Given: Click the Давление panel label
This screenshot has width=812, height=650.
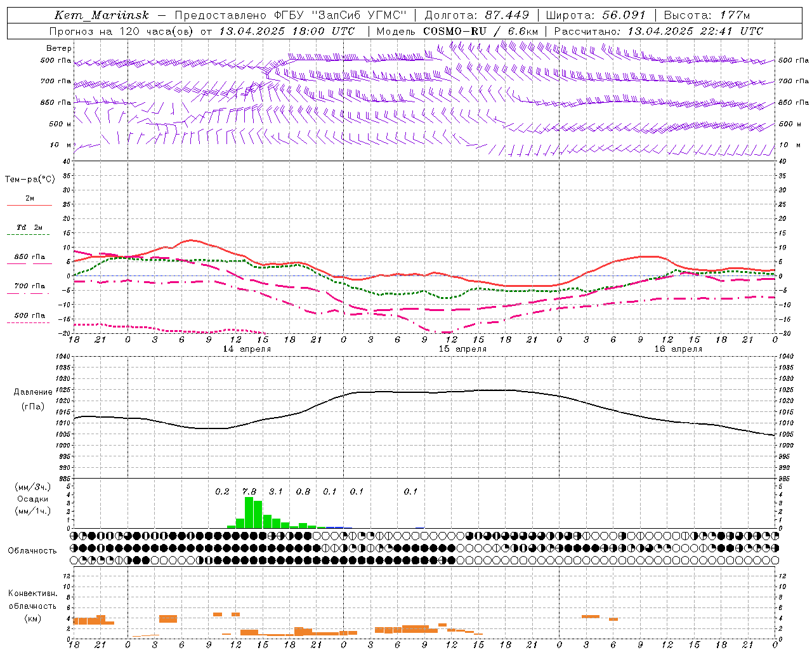Looking at the screenshot, I should pos(33,392).
